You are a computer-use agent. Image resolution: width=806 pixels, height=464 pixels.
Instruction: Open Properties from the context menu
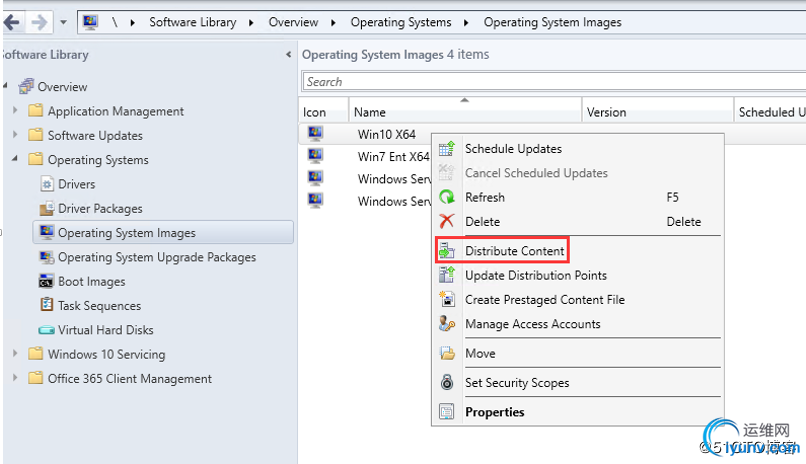[494, 412]
